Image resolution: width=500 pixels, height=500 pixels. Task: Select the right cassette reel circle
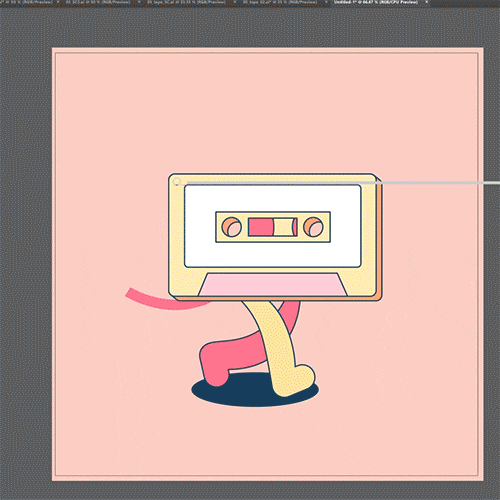pyautogui.click(x=313, y=227)
